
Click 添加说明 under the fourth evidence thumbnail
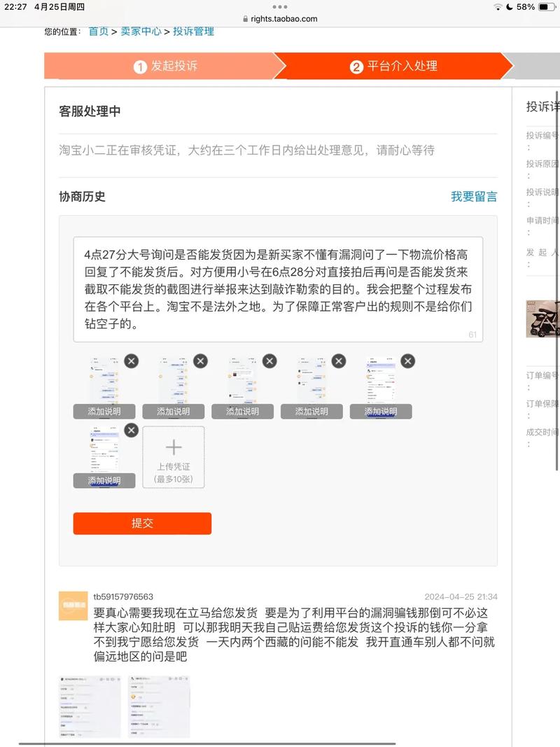[x=311, y=412]
